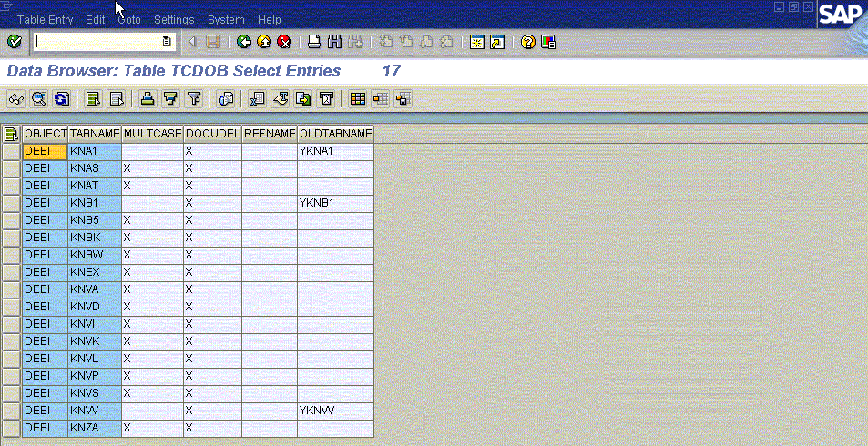Image resolution: width=868 pixels, height=446 pixels.
Task: Open the Table Entry menu
Action: pos(45,19)
